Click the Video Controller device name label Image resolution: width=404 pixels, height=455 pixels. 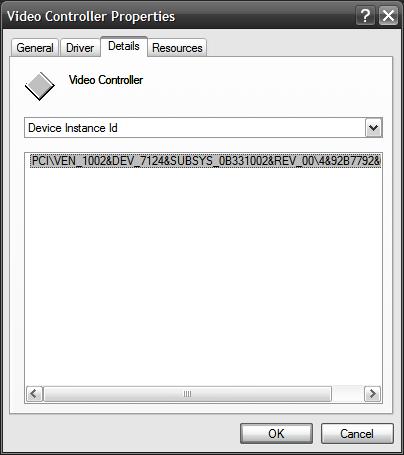click(x=106, y=80)
